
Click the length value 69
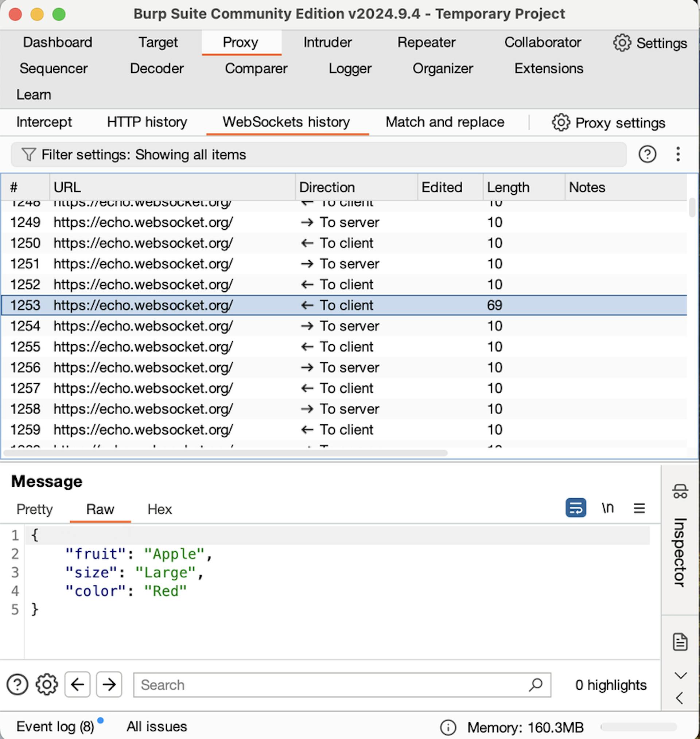pyautogui.click(x=494, y=306)
